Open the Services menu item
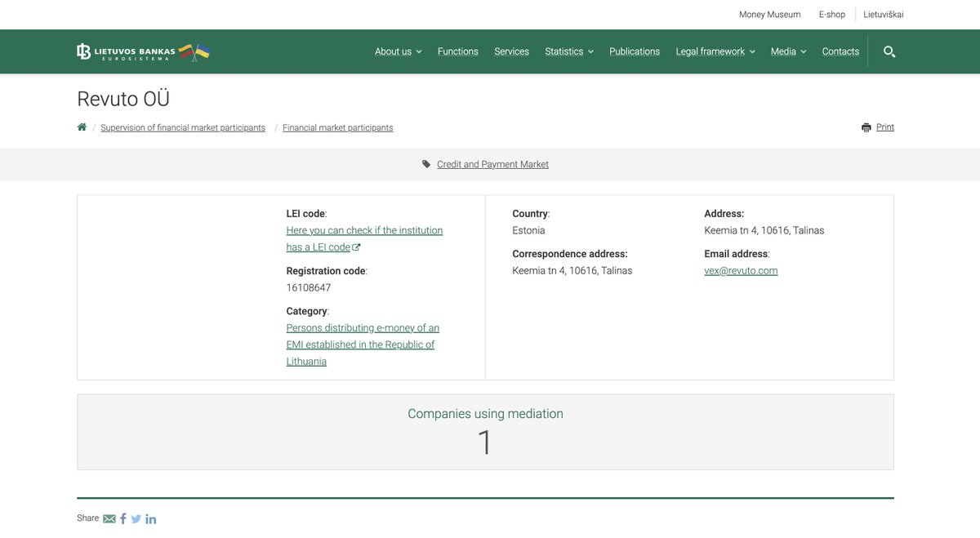This screenshot has width=980, height=538. point(511,51)
